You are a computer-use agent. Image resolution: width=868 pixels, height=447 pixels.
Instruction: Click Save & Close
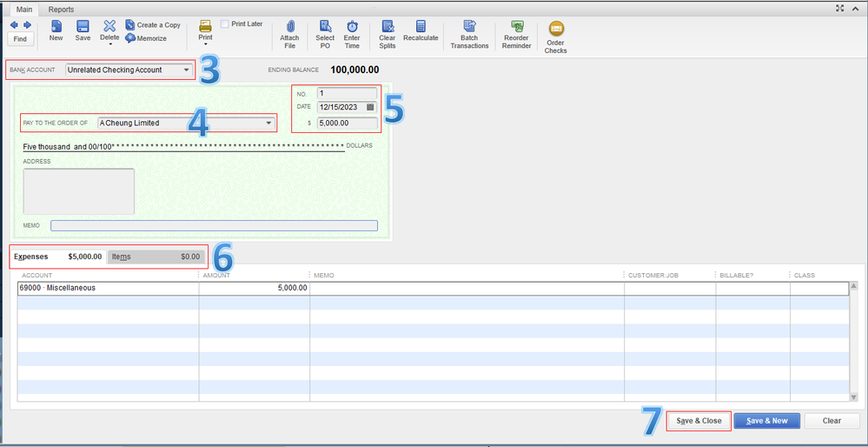click(x=699, y=421)
